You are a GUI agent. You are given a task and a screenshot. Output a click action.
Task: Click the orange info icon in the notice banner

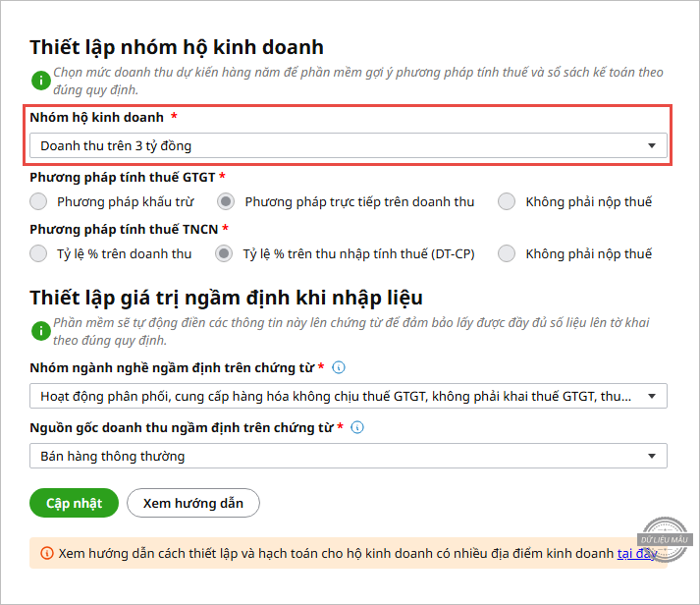46,554
